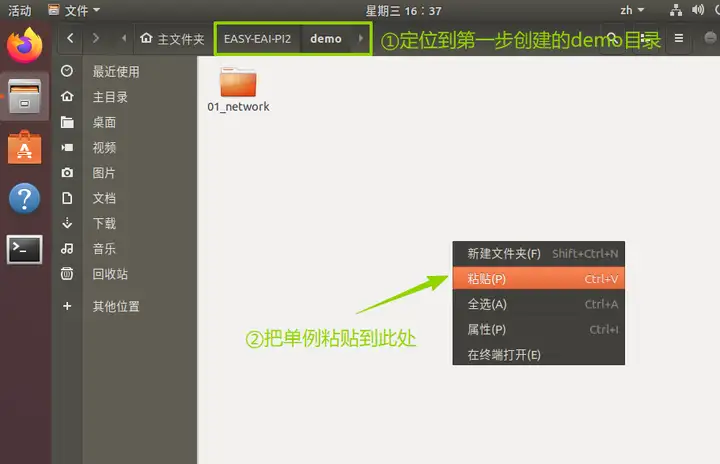Click the 主目录 home icon in sidebar
Viewport: 720px width, 464px height.
pyautogui.click(x=67, y=96)
